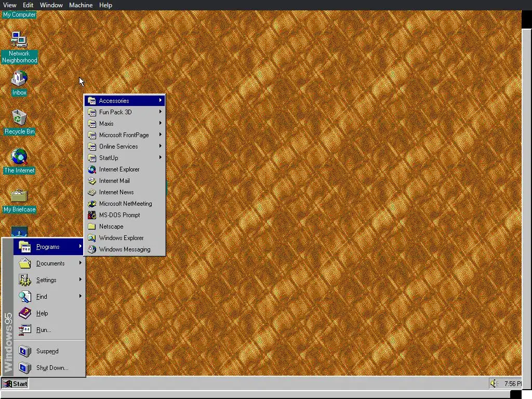Click the Find magnifier icon in Start menu
Screen dimensions: 532x399
pos(25,297)
